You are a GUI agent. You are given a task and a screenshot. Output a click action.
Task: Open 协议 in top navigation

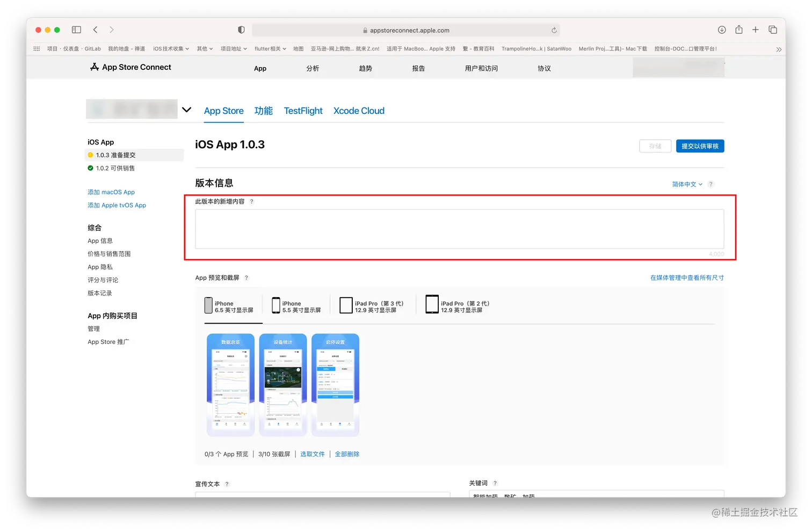coord(544,69)
